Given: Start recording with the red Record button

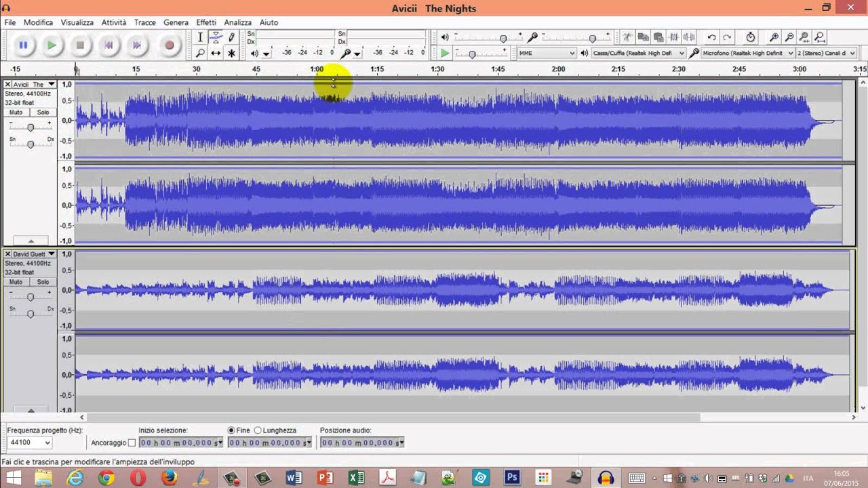Looking at the screenshot, I should 169,45.
